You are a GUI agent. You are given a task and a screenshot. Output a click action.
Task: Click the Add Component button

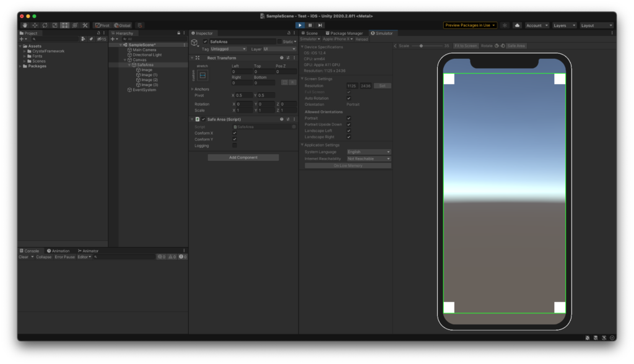coord(242,157)
